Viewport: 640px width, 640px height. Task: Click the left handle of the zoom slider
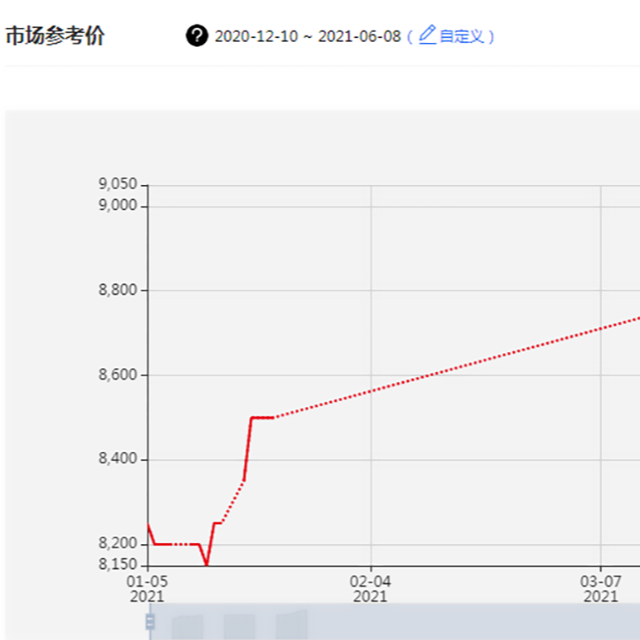tap(151, 622)
